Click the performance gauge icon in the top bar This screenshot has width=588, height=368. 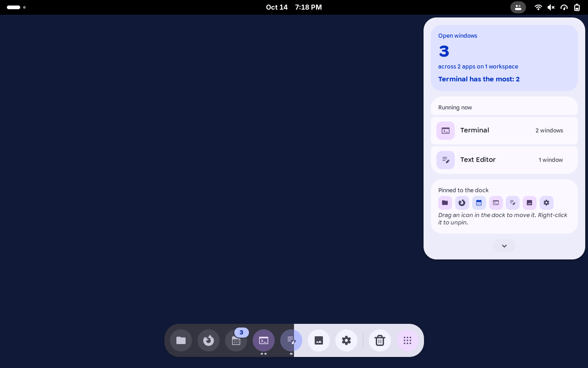pyautogui.click(x=564, y=7)
